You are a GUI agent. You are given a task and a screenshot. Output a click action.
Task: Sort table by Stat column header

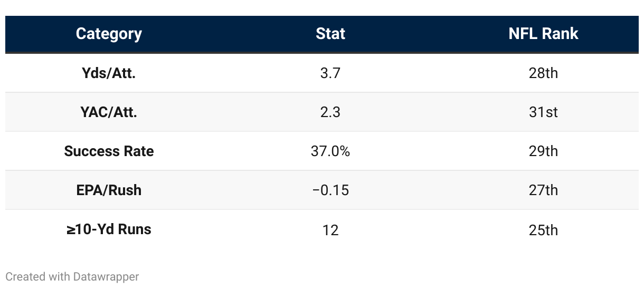330,34
